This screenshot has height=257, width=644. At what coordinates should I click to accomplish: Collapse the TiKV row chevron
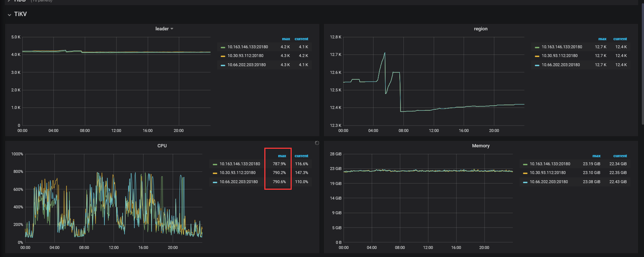tap(9, 15)
